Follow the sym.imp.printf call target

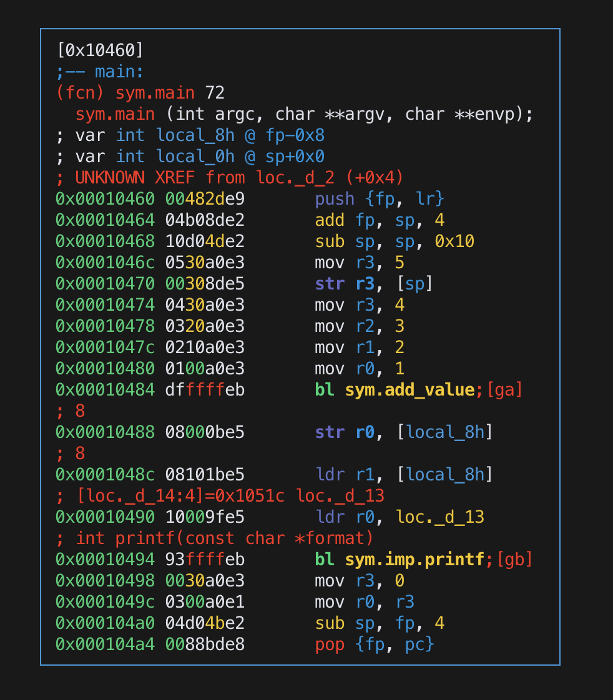click(414, 560)
